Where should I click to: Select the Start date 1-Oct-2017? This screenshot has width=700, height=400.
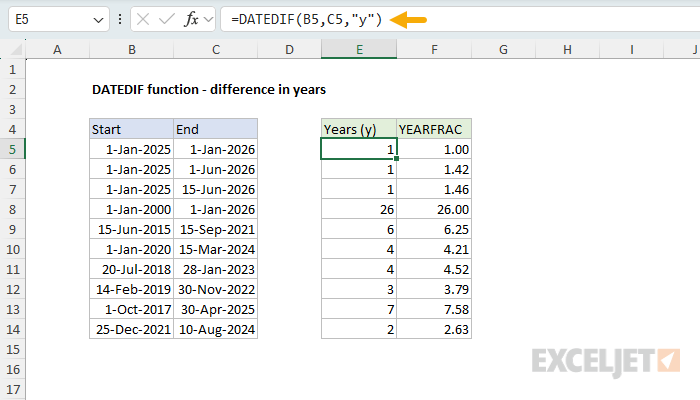point(131,309)
